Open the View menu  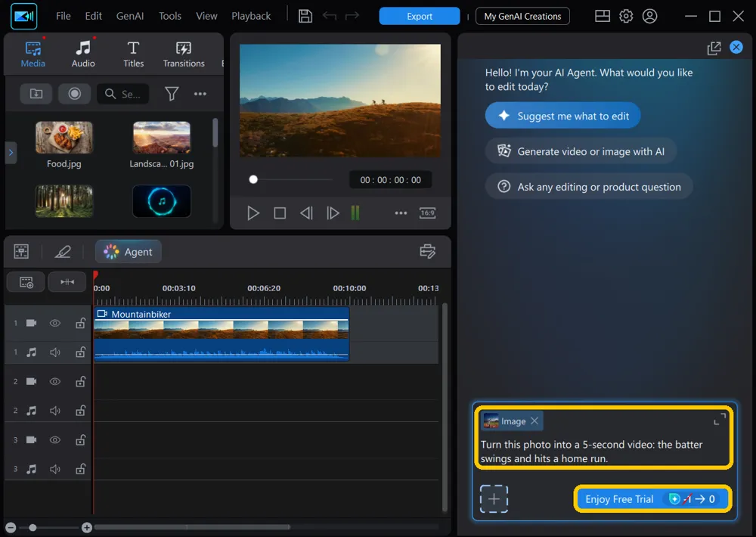coord(206,16)
